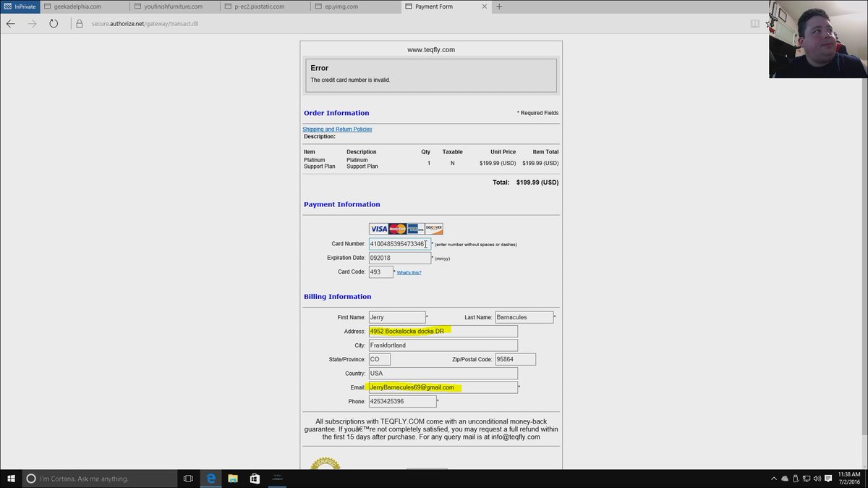Click the Zip/Postal Code field
Screen dimensions: 868x488
pos(516,359)
